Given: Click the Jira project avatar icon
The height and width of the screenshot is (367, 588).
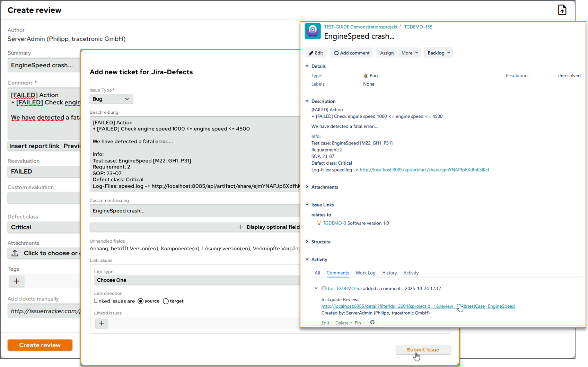Looking at the screenshot, I should click(313, 31).
